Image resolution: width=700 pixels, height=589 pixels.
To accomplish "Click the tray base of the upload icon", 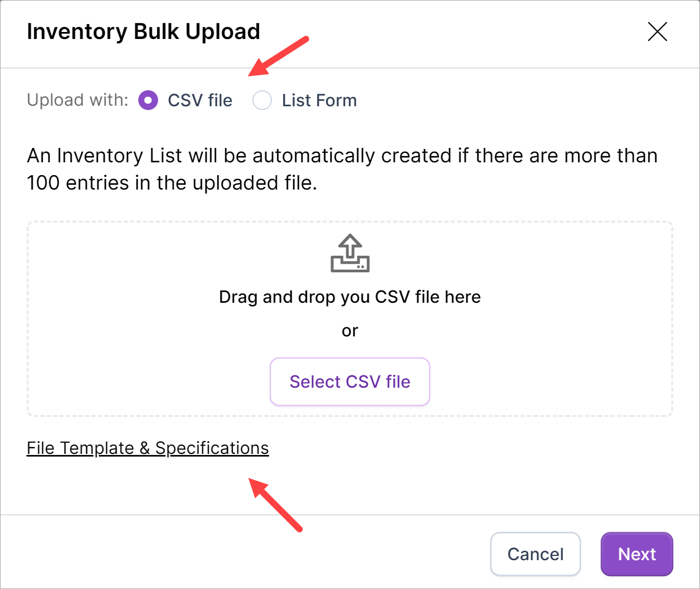I will [350, 266].
